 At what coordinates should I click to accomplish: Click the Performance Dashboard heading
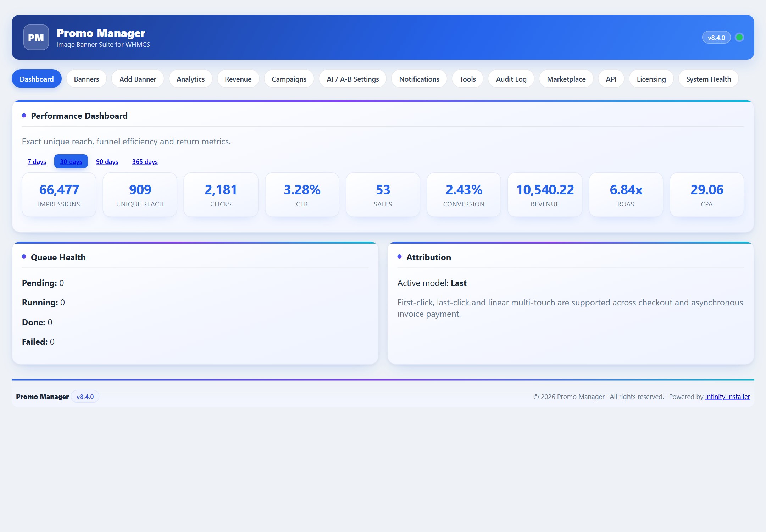tap(79, 116)
